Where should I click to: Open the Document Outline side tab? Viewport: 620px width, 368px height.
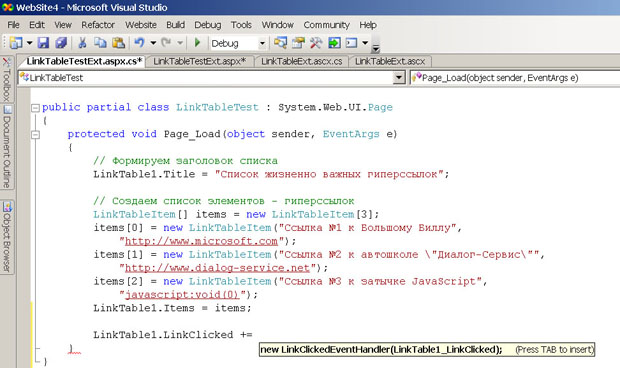(7, 147)
